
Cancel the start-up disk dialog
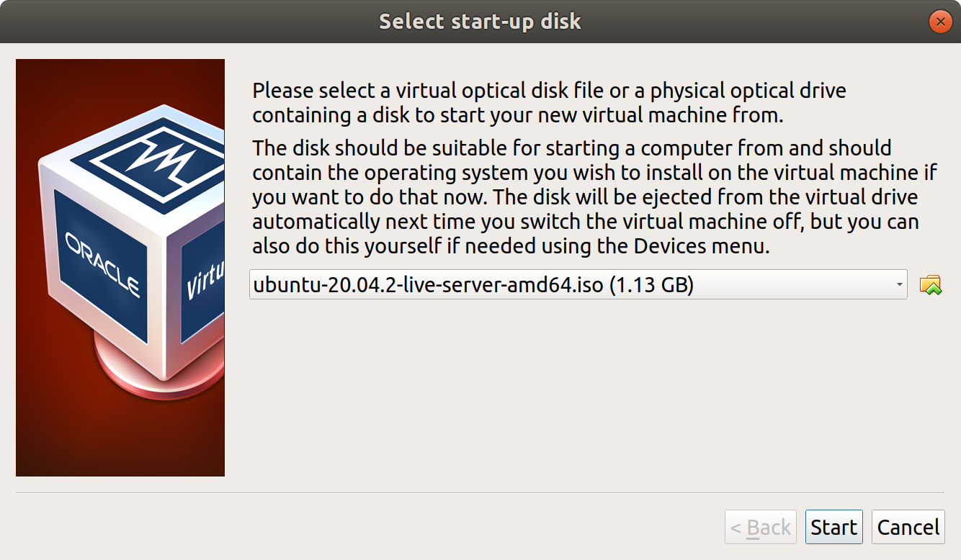(908, 527)
